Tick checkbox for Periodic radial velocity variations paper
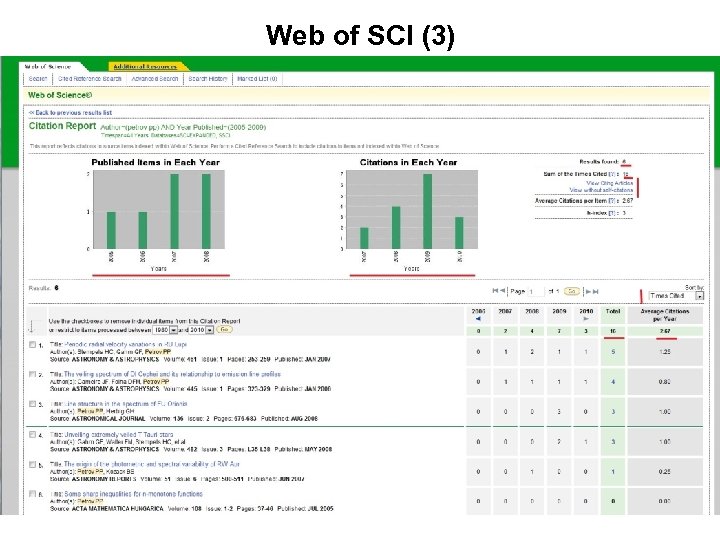The width and height of the screenshot is (720, 540). [32, 344]
